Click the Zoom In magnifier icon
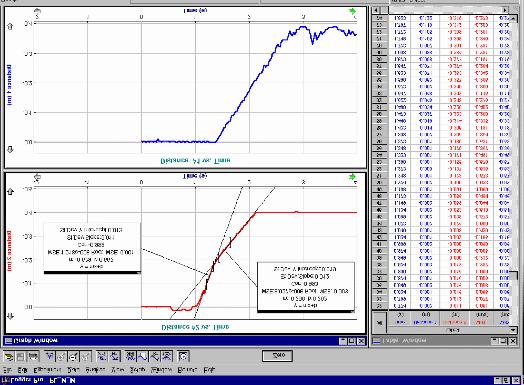The width and height of the screenshot is (524, 385). click(61, 357)
